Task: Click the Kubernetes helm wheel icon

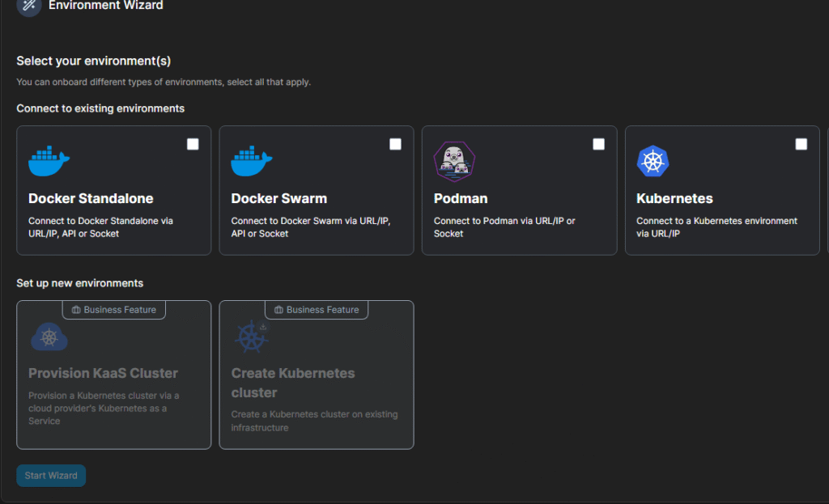Action: click(653, 161)
